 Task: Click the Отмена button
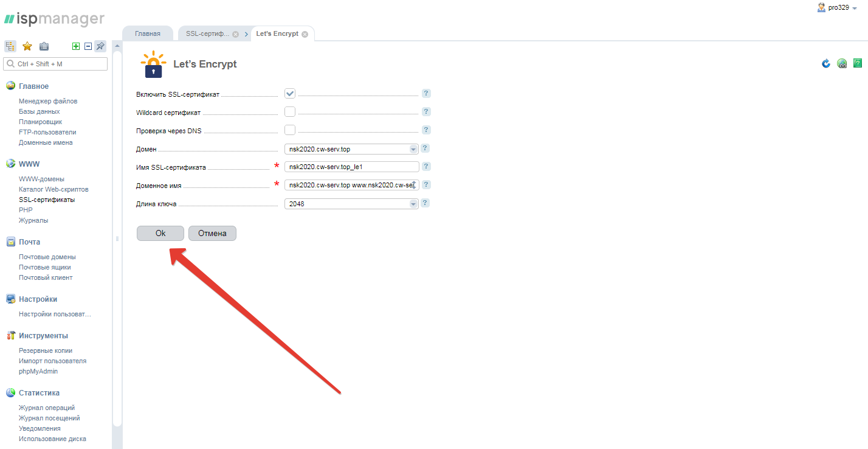pos(212,234)
